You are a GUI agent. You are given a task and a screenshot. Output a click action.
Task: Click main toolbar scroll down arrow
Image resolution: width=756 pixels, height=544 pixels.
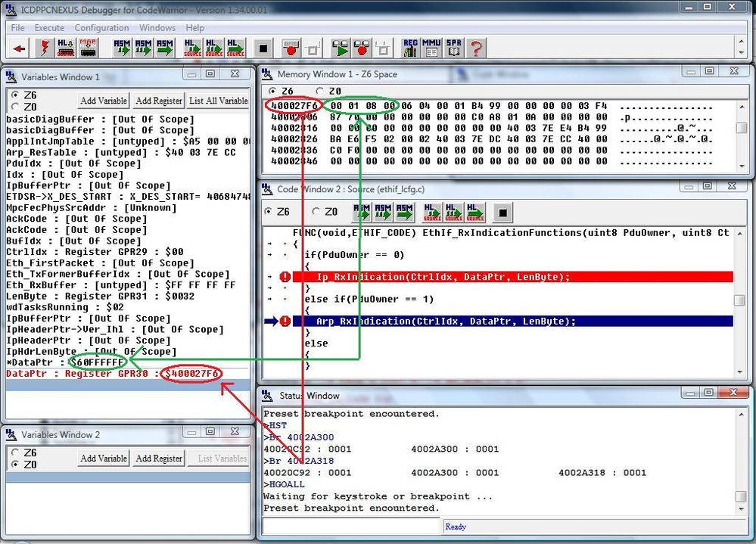click(x=742, y=52)
